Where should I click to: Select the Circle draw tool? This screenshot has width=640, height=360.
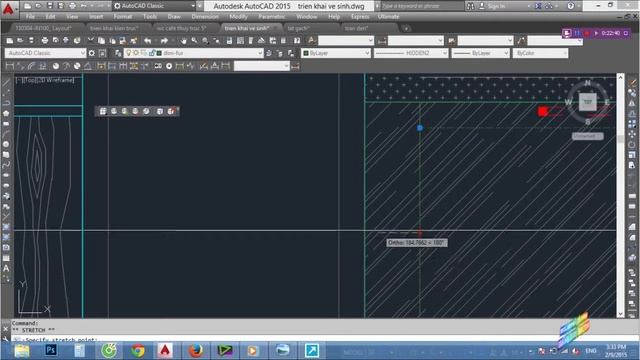coord(6,144)
